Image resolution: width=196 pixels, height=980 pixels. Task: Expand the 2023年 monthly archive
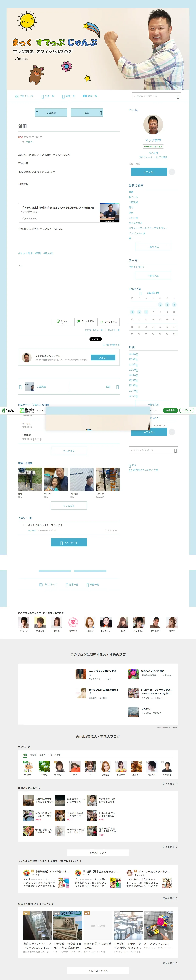coord(133,359)
